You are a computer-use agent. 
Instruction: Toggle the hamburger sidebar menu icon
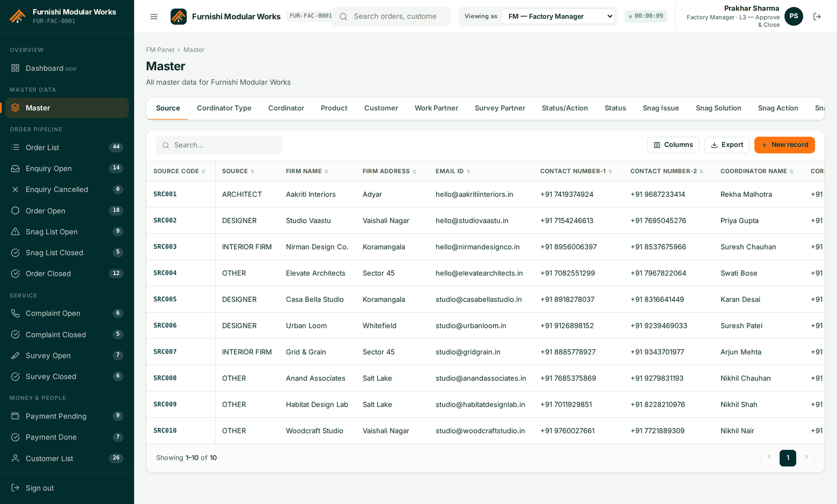(x=154, y=17)
